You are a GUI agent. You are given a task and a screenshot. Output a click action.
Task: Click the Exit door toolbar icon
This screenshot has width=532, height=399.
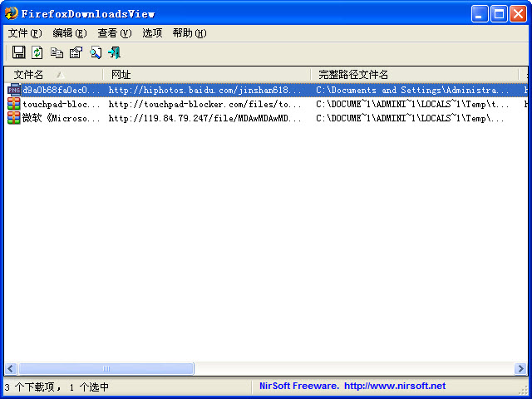point(115,52)
